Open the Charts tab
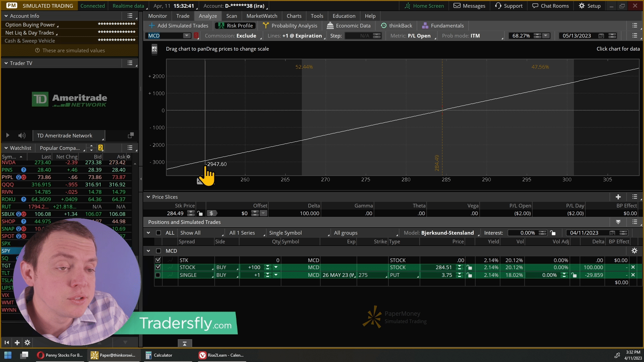Screen dimensions: 644x362 pos(294,16)
